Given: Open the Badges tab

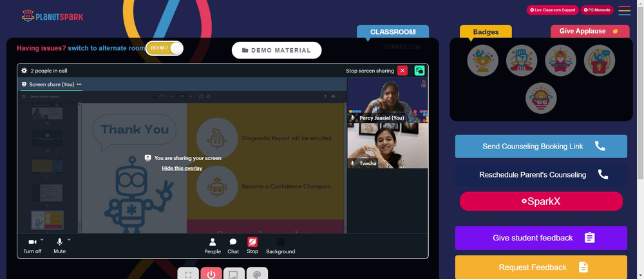Looking at the screenshot, I should point(486,32).
